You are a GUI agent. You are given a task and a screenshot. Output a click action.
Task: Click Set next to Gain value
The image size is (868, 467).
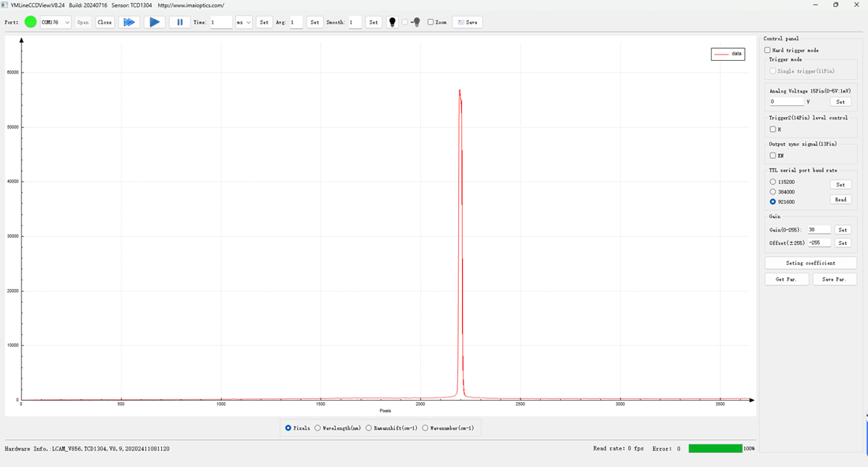(x=843, y=230)
